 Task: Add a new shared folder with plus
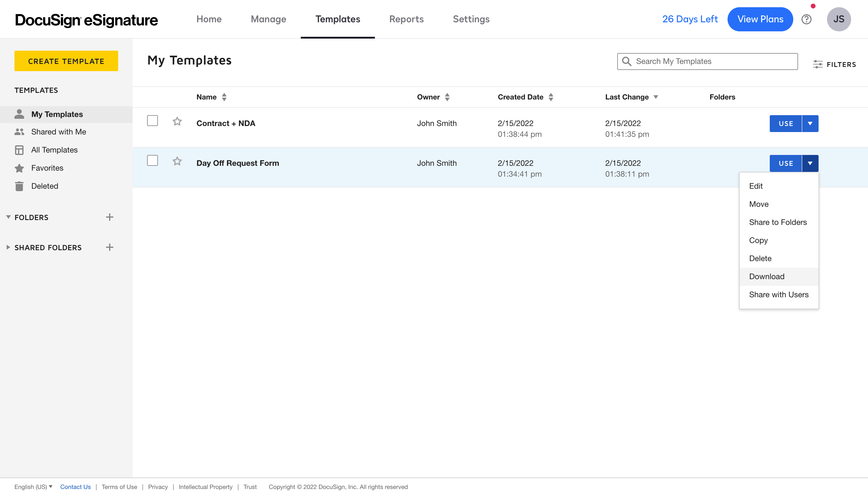[x=109, y=247]
